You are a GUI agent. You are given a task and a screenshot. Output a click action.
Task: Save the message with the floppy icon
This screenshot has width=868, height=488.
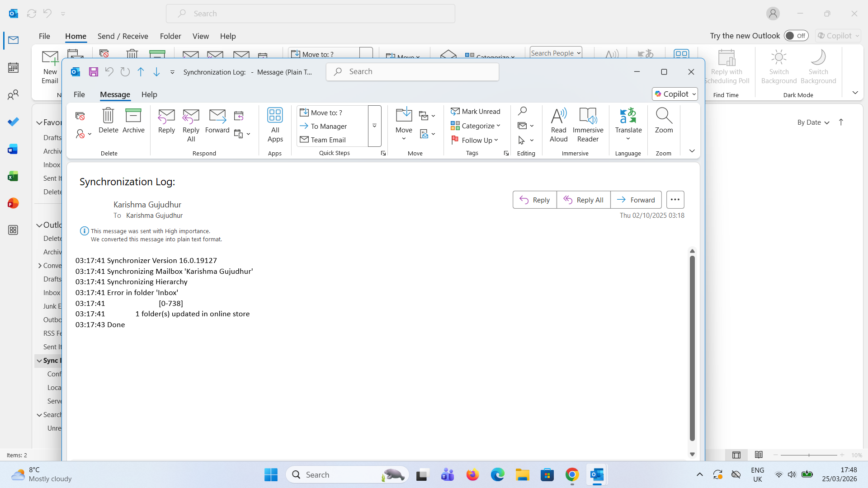point(94,72)
